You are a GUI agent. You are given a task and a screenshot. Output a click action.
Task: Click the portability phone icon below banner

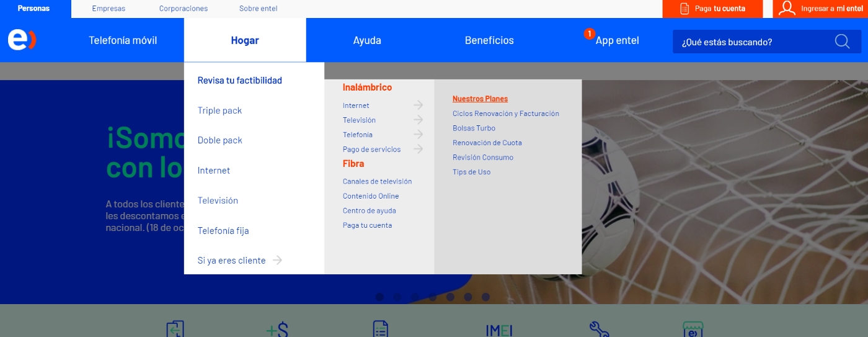click(175, 329)
